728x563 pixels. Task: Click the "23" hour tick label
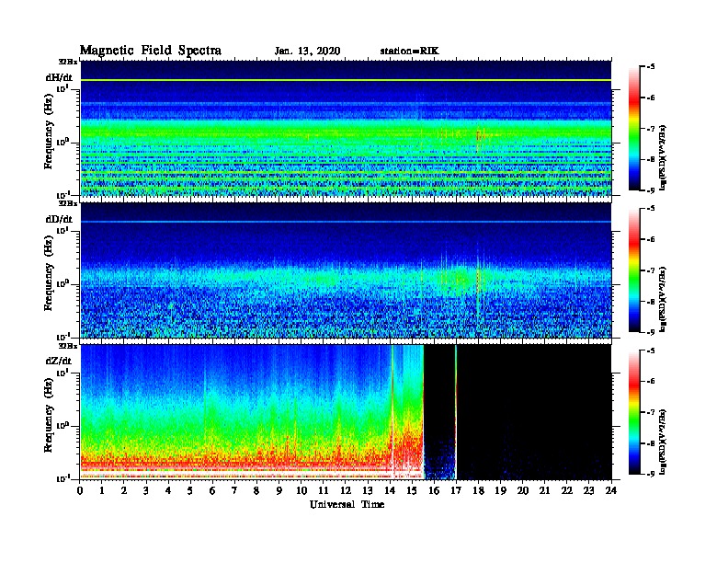click(588, 490)
